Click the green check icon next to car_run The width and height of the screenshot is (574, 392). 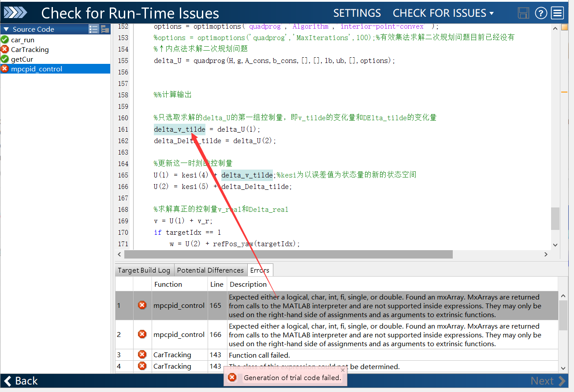point(5,40)
